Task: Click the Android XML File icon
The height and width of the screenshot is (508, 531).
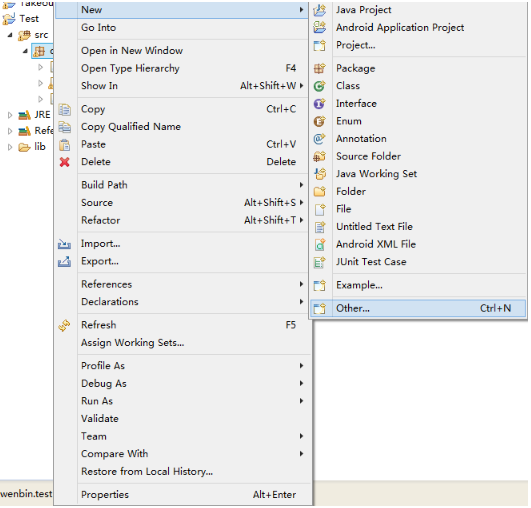Action: pyautogui.click(x=320, y=245)
